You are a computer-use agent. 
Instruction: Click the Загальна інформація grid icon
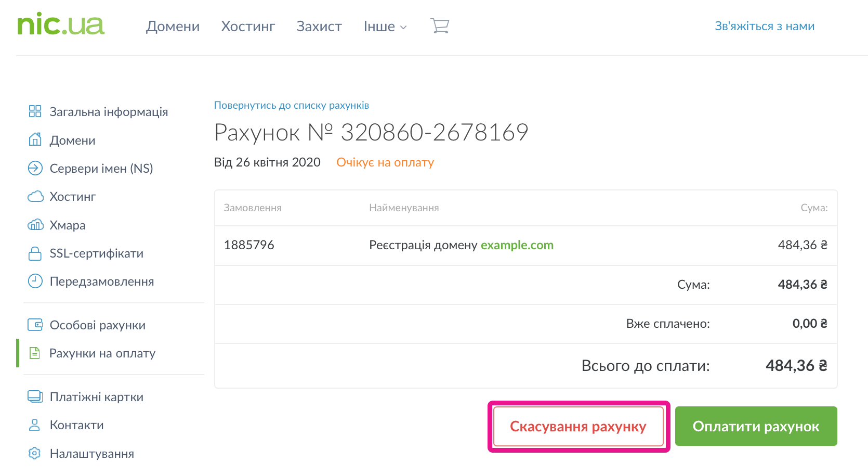pos(35,111)
